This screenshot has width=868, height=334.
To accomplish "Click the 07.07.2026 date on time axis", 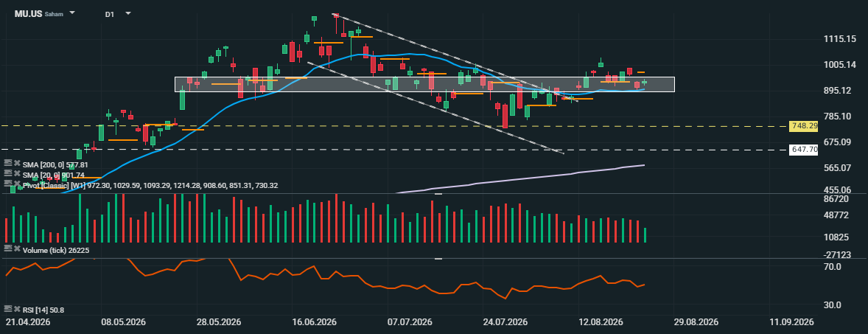I will point(410,322).
